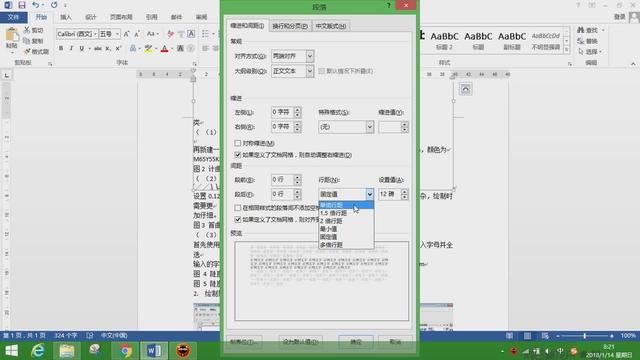
Task: Click the Cancel button in paragraph dialog
Action: click(x=395, y=342)
